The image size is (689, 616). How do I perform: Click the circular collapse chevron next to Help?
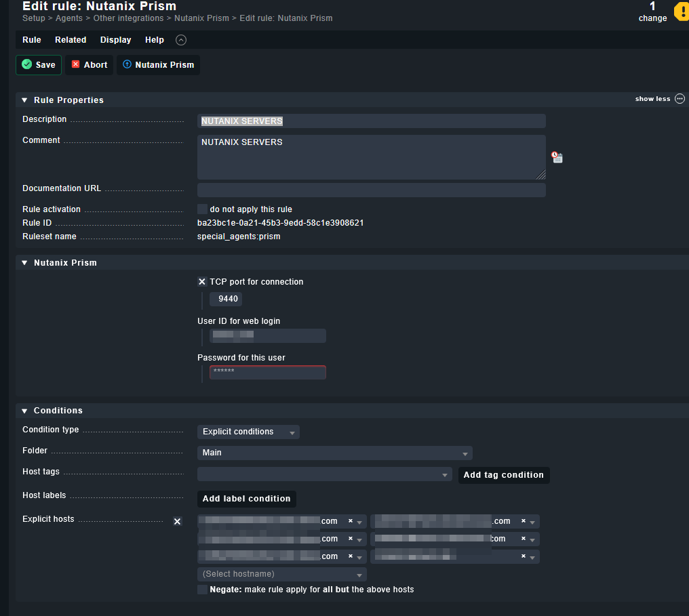[180, 39]
